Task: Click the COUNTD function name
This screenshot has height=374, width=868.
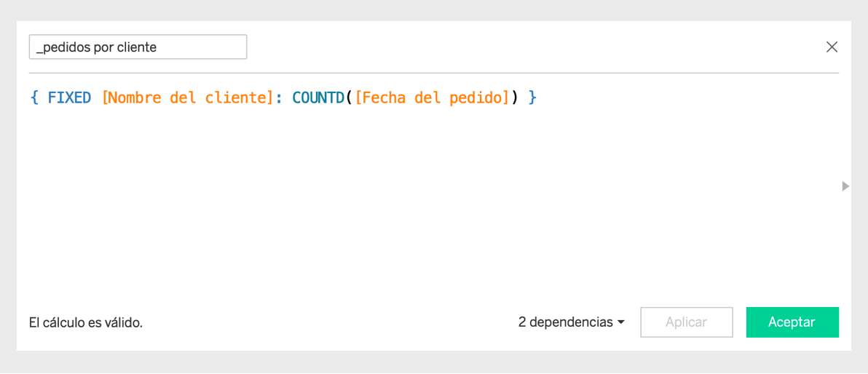Action: coord(318,98)
